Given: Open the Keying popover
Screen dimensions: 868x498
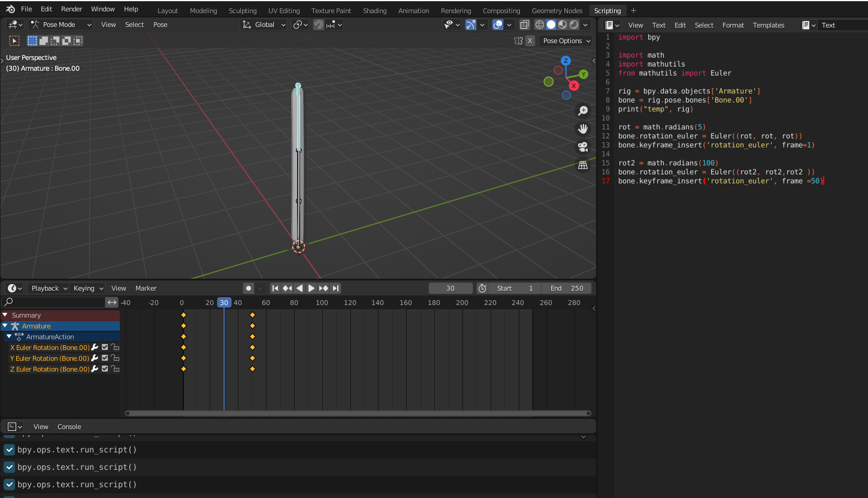Looking at the screenshot, I should 87,288.
